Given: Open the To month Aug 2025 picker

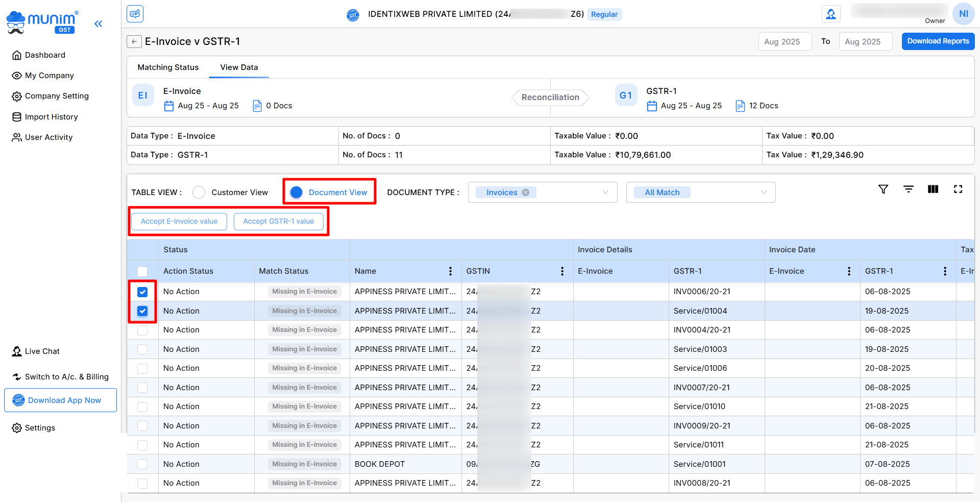Looking at the screenshot, I should [x=865, y=42].
